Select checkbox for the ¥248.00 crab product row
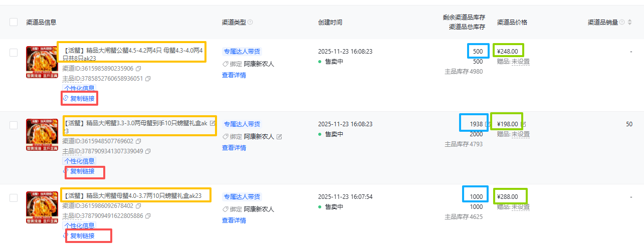 tap(14, 52)
